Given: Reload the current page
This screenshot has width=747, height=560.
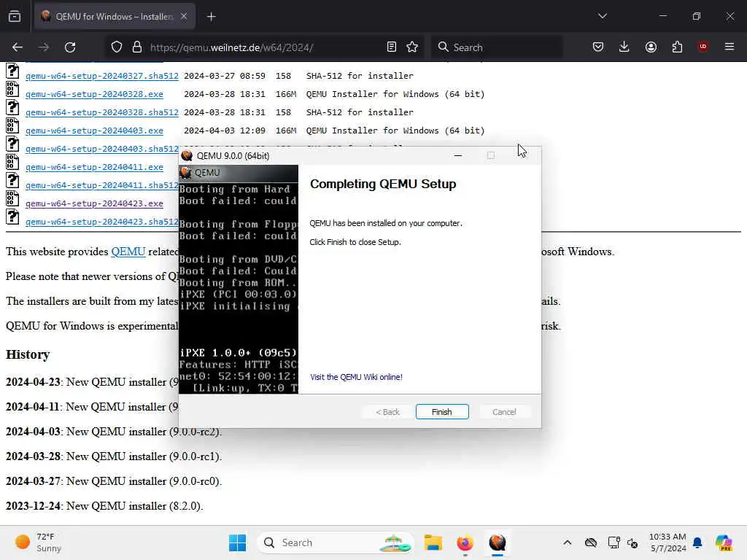Looking at the screenshot, I should click(x=70, y=47).
